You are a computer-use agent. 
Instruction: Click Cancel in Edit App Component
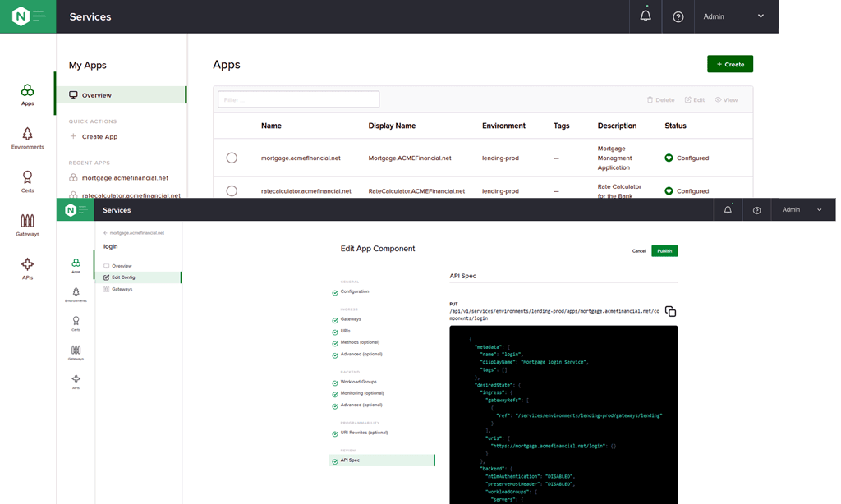click(639, 251)
